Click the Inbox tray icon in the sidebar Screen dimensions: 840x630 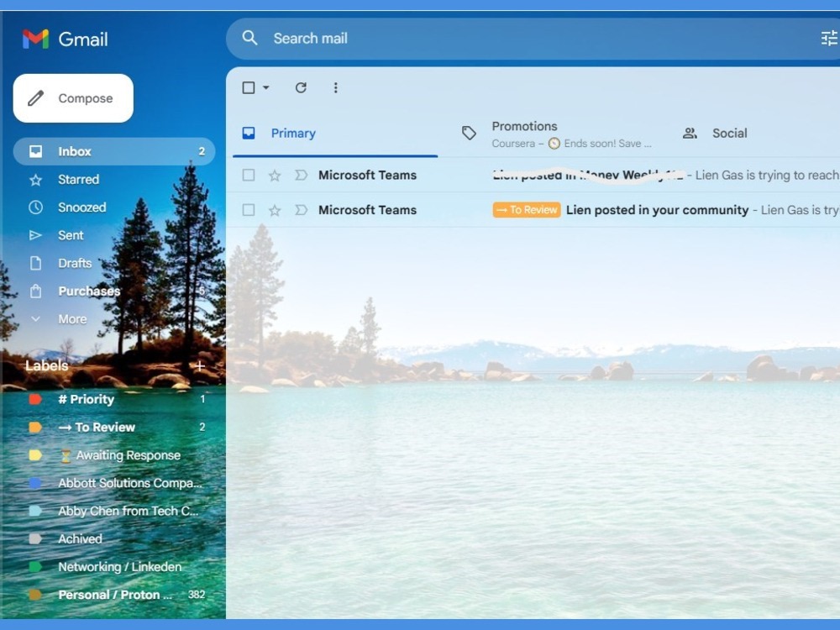click(35, 151)
